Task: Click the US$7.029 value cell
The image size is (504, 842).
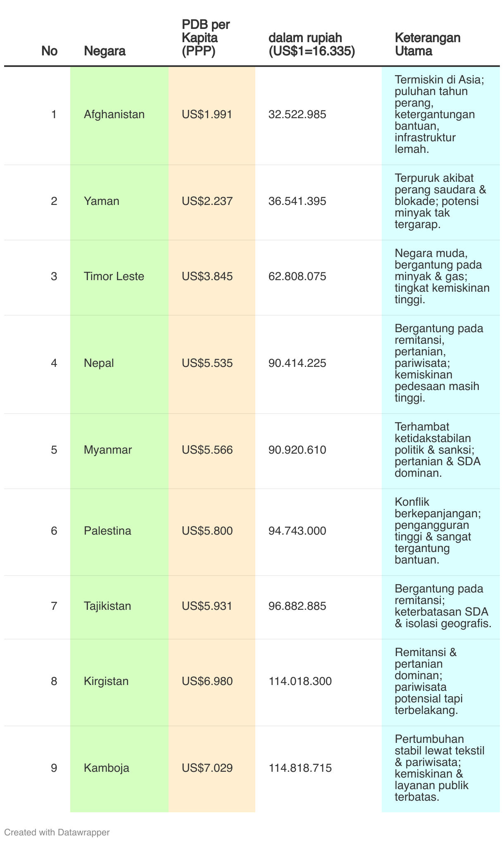Action: pos(212,769)
